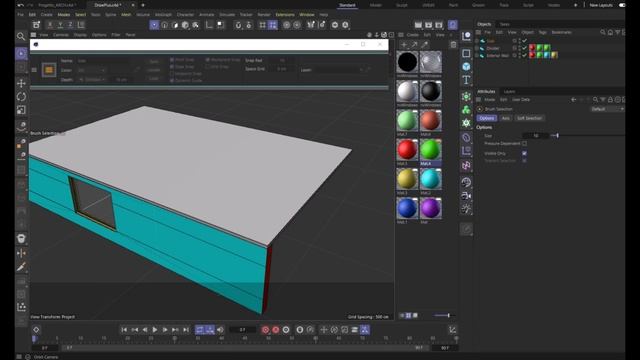Click the rectangle spline icon in object palette
The width and height of the screenshot is (640, 360).
click(466, 53)
